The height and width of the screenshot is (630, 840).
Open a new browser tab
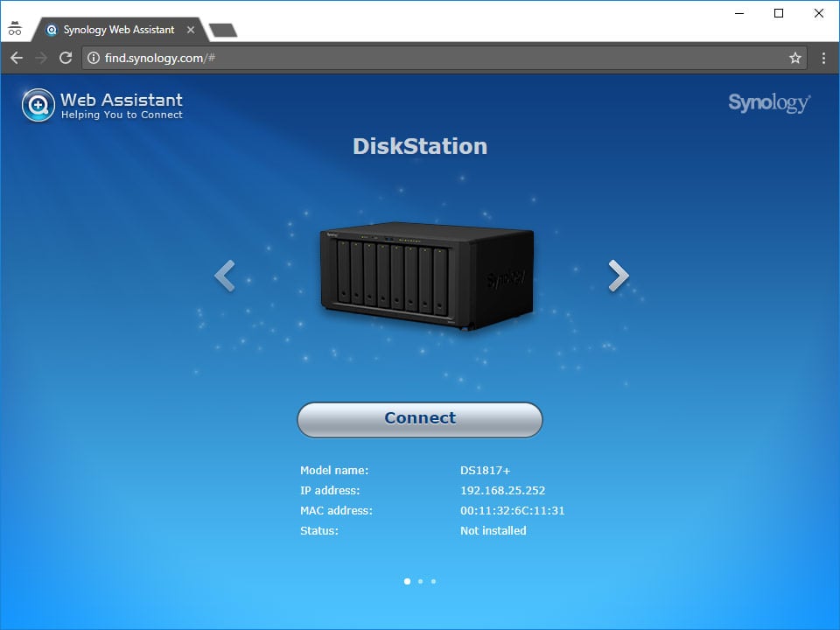pyautogui.click(x=223, y=31)
